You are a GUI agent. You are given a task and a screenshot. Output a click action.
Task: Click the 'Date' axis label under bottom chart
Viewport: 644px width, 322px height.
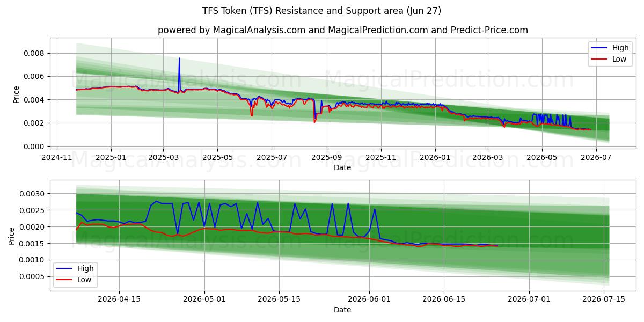click(342, 310)
